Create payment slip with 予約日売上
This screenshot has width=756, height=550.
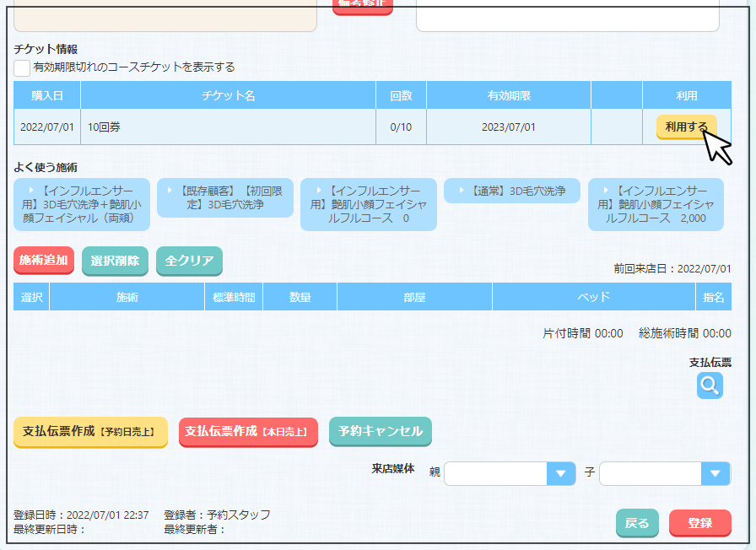(90, 431)
